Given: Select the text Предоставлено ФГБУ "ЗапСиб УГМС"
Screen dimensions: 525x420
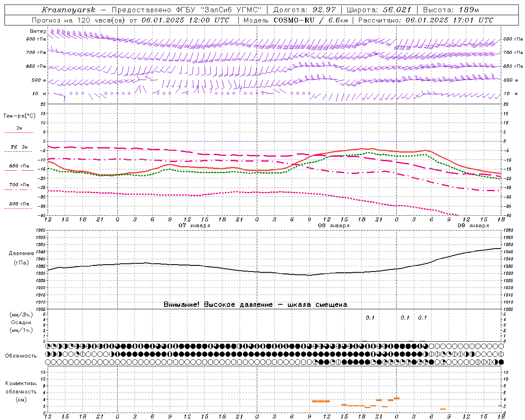Looking at the screenshot, I should [x=187, y=10].
